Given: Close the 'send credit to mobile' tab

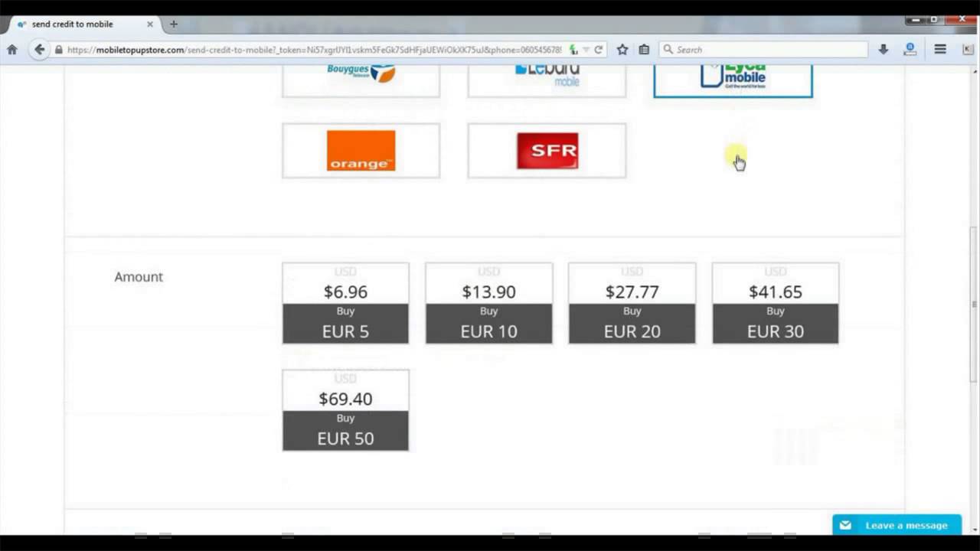Looking at the screenshot, I should 150,24.
